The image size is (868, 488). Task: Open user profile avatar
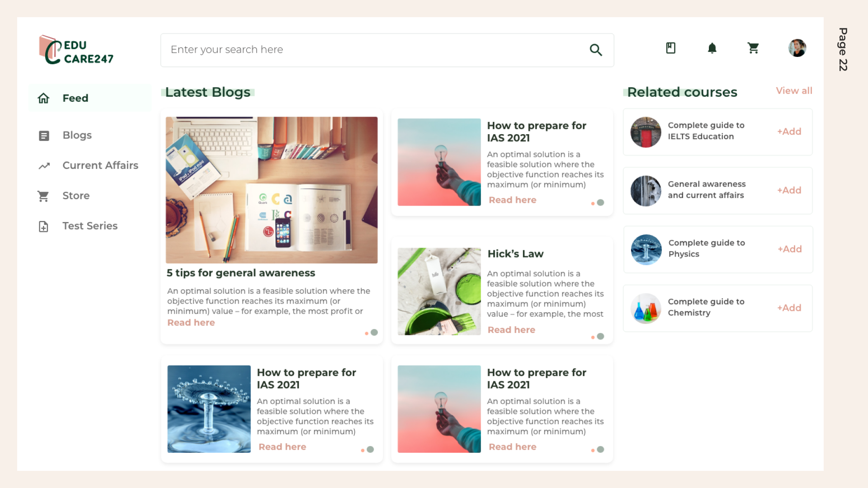pos(797,48)
